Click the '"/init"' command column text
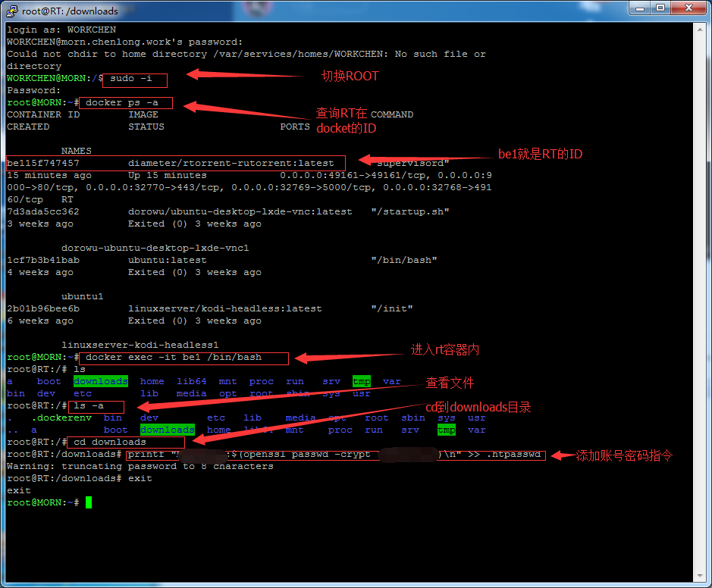 (392, 308)
